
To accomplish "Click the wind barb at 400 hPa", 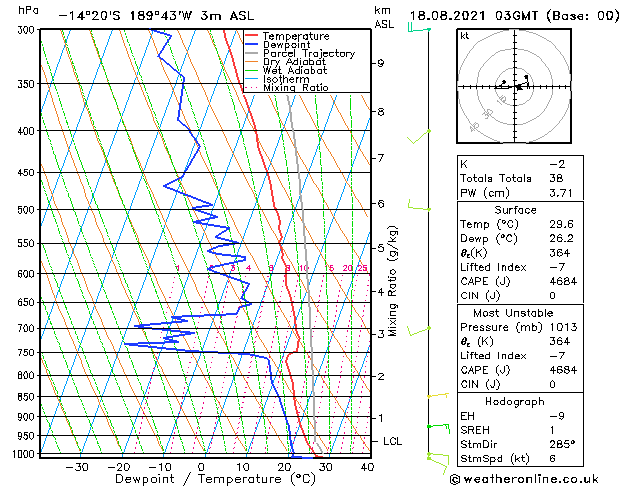I will coord(419,136).
